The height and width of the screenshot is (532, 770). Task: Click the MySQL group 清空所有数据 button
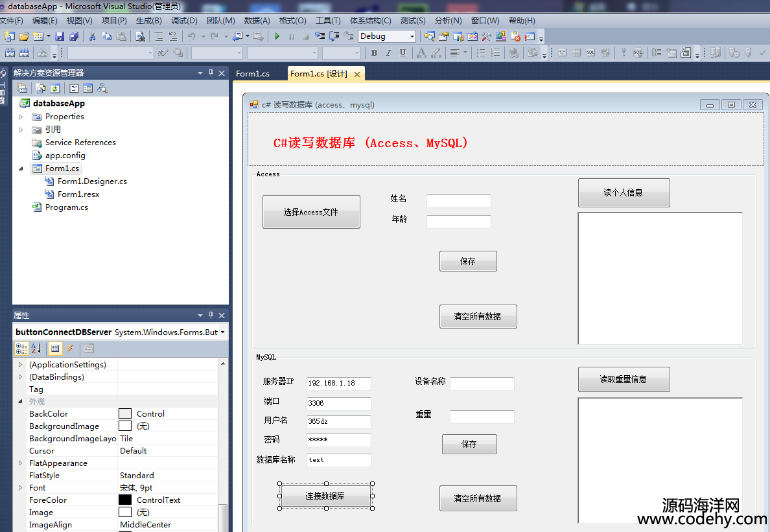(x=478, y=498)
